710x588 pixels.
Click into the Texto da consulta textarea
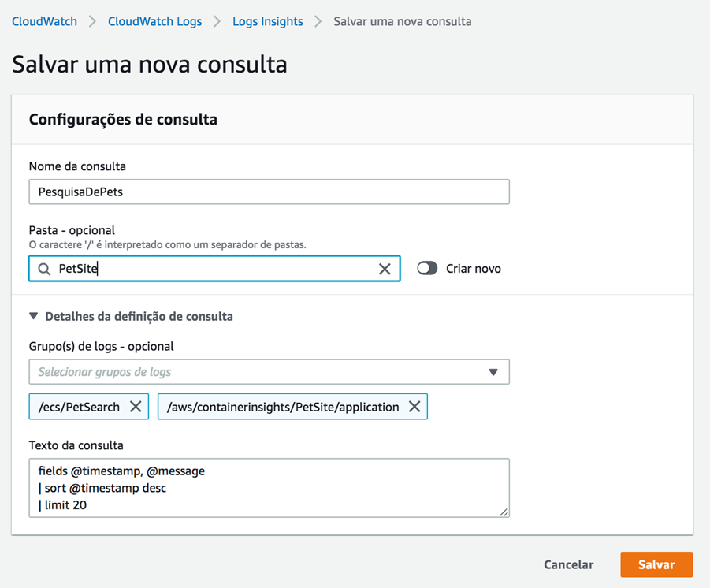269,488
